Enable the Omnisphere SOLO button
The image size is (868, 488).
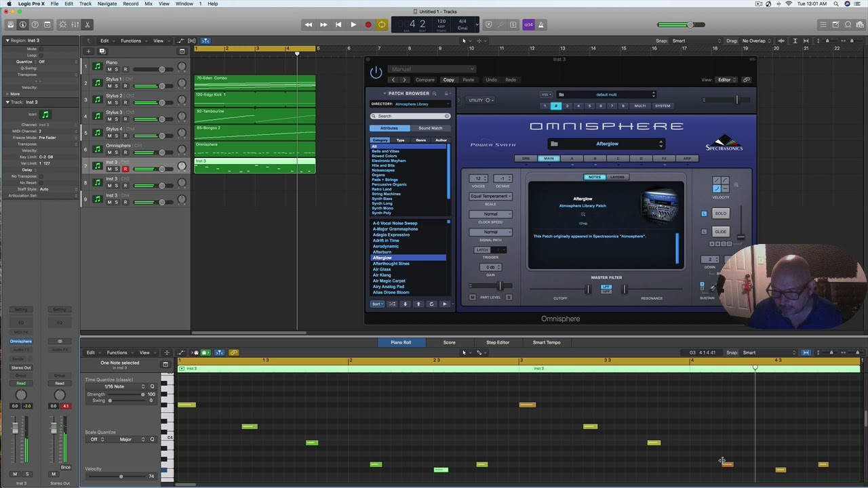[720, 213]
